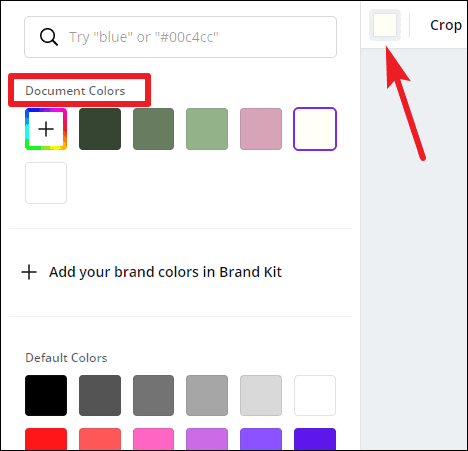468x451 pixels.
Task: Pick the light gray default swatch
Action: pyautogui.click(x=261, y=395)
